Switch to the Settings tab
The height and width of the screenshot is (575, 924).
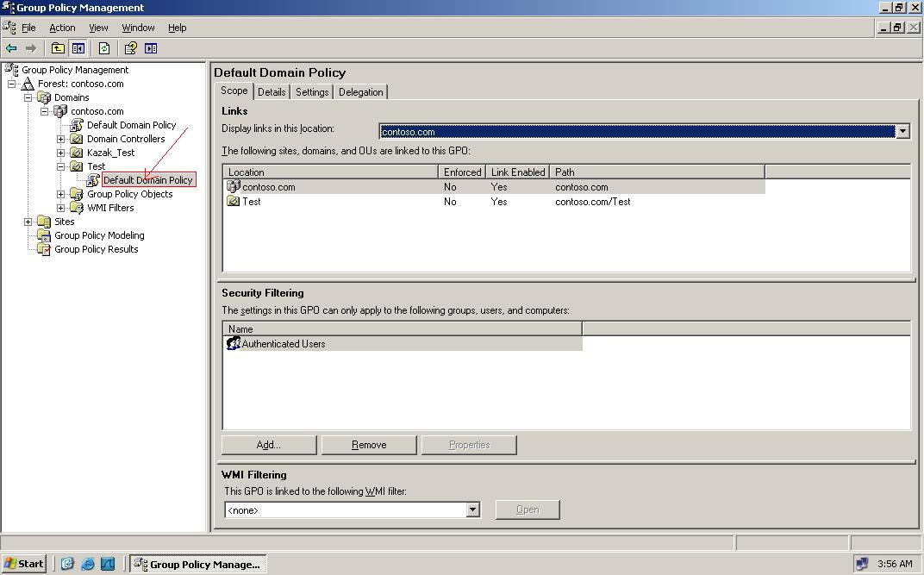click(x=312, y=92)
